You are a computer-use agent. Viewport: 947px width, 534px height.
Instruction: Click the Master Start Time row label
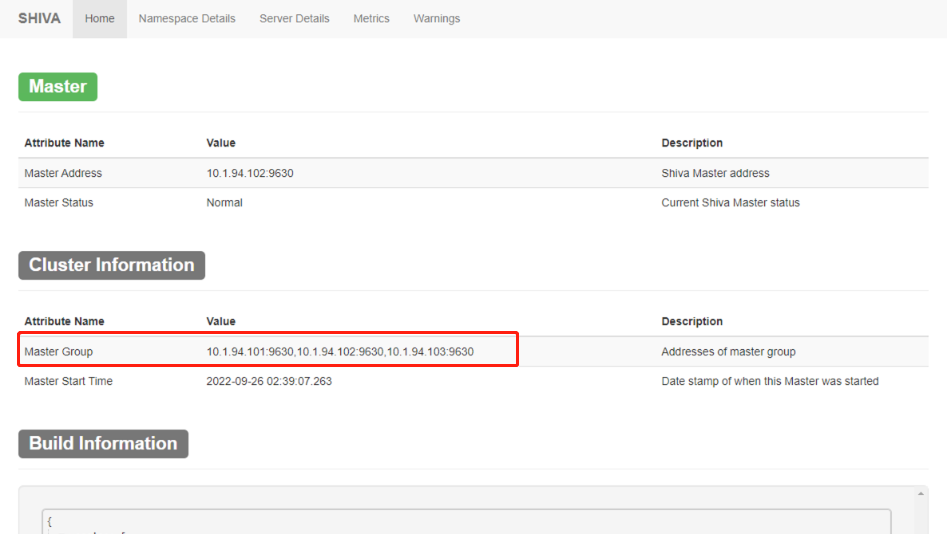[68, 381]
